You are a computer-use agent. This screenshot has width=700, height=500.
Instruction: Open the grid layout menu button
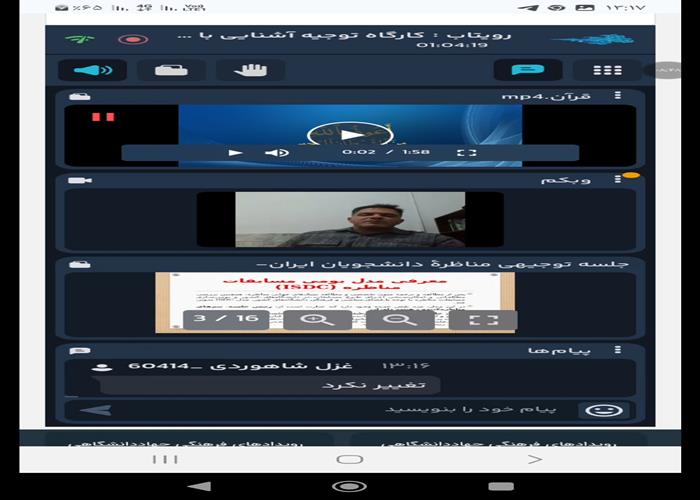tap(607, 70)
